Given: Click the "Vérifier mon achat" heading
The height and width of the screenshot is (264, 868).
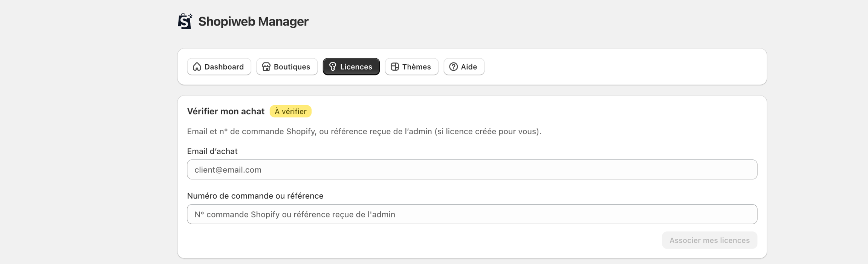Looking at the screenshot, I should (226, 111).
